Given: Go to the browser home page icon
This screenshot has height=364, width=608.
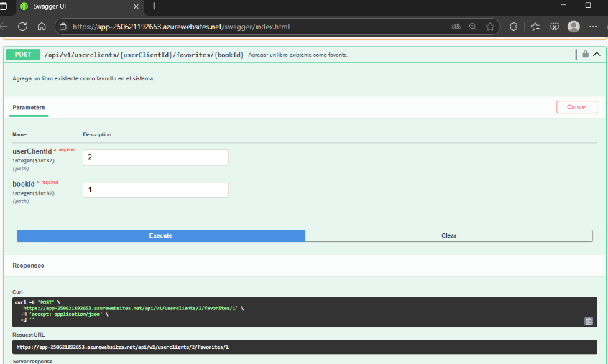Looking at the screenshot, I should (x=42, y=27).
